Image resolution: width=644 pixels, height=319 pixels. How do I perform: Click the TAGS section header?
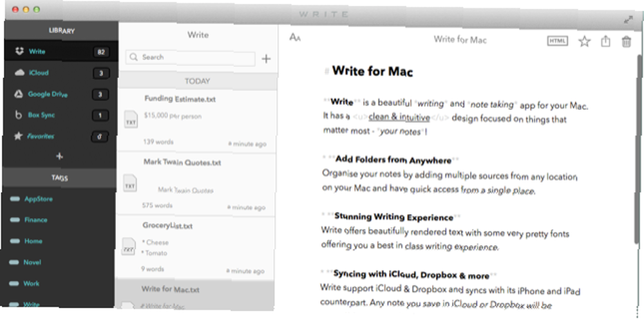[60, 178]
